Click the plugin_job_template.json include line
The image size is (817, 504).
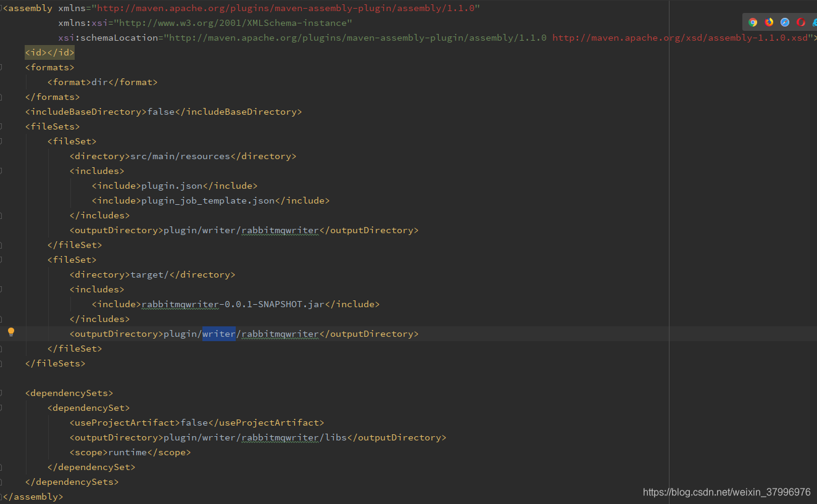(210, 200)
